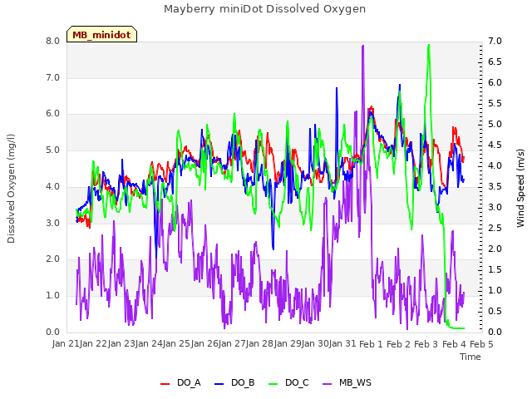The width and height of the screenshot is (532, 399).
Task: Click the Feb 1 date tick label
Action: click(x=371, y=344)
